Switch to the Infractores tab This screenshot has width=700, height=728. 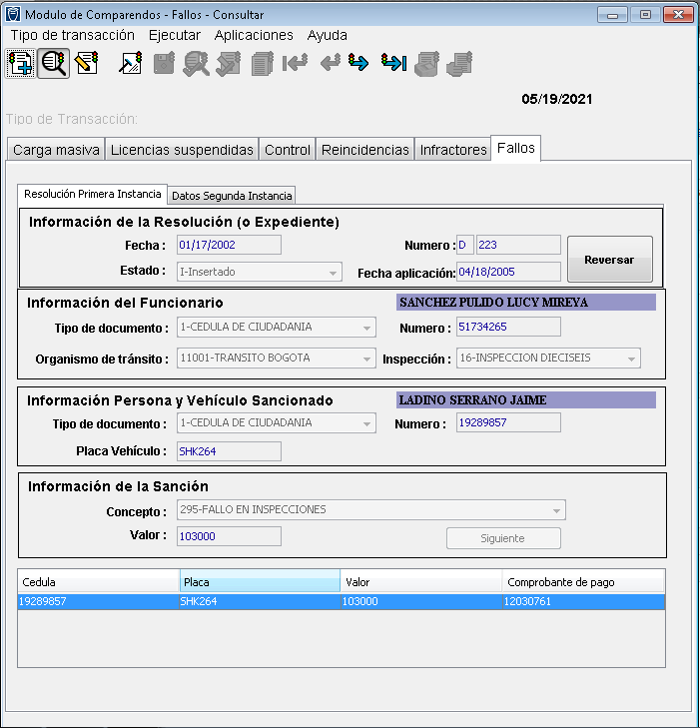[x=453, y=150]
